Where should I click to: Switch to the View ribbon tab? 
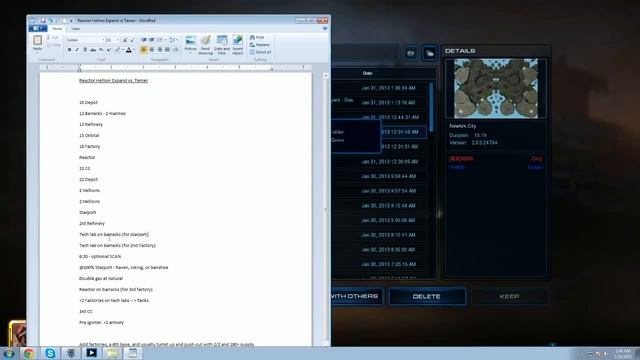[75, 29]
